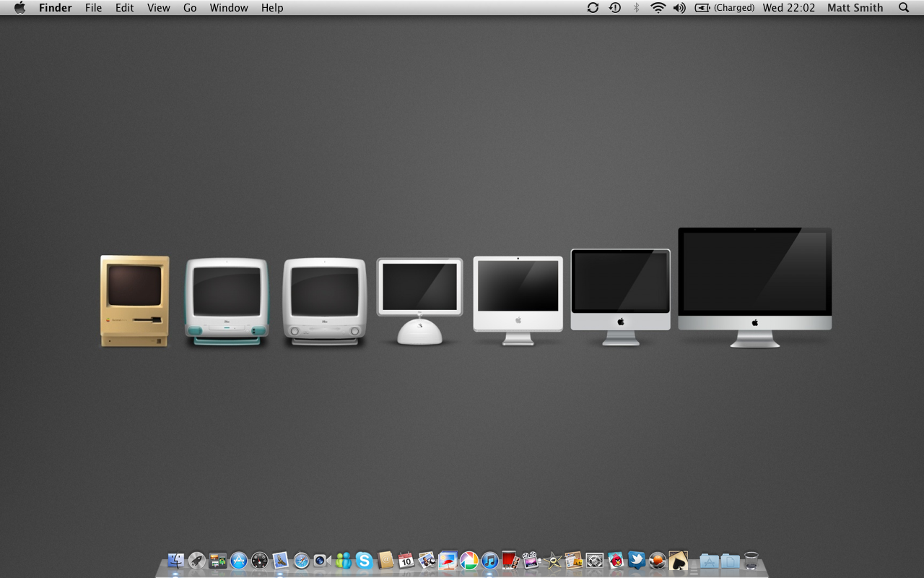Open Twitter bird icon in Dock
Image resolution: width=924 pixels, height=578 pixels.
[637, 560]
